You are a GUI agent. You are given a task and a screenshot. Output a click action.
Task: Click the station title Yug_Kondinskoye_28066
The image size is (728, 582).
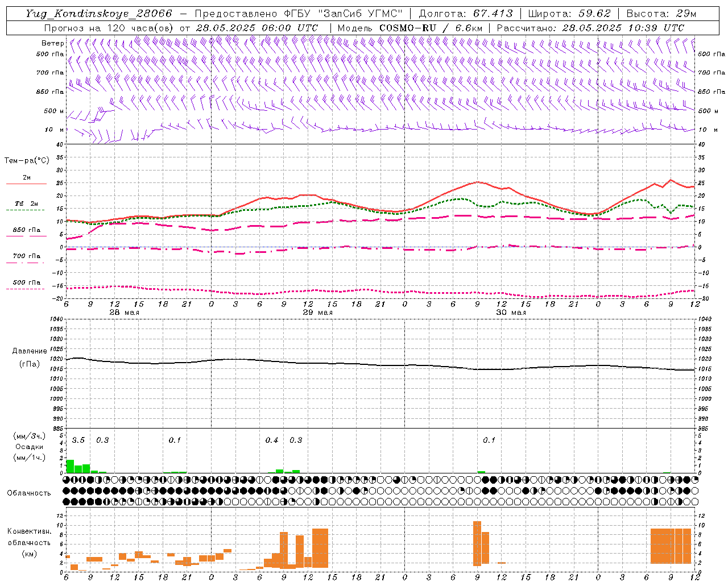[x=99, y=14]
